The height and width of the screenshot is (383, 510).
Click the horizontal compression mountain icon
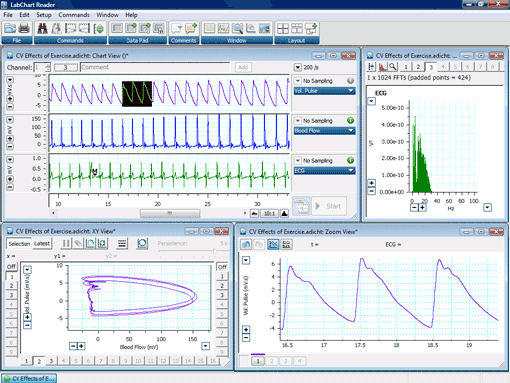(x=254, y=213)
